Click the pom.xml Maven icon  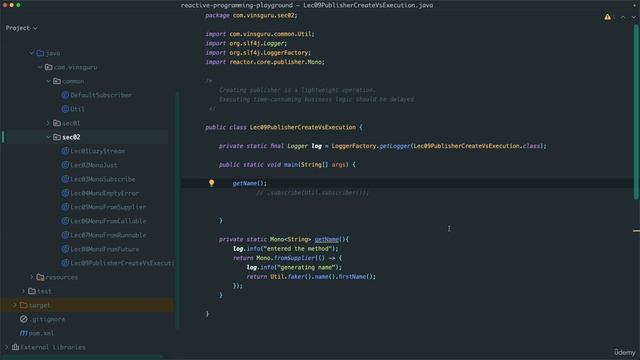pos(23,333)
